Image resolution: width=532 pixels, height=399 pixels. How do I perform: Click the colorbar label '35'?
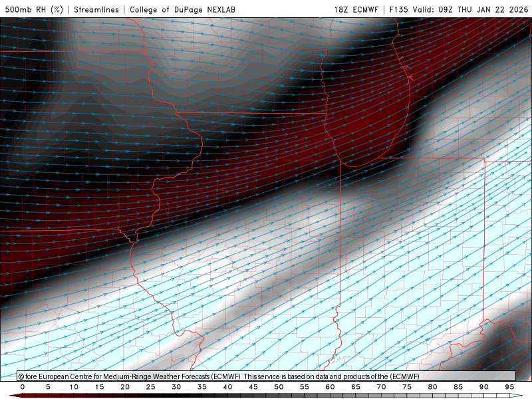point(202,387)
